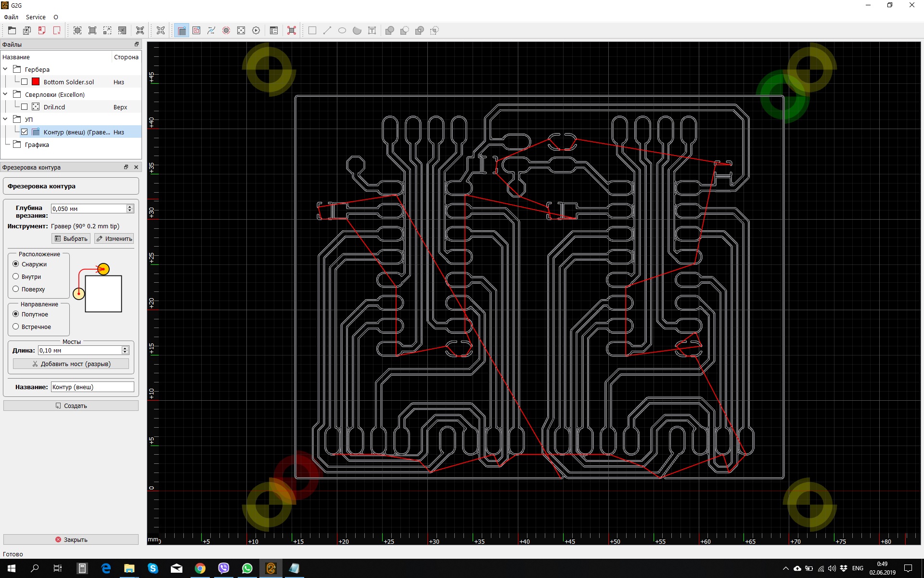Click the pocket milling toolbar icon

coord(196,30)
